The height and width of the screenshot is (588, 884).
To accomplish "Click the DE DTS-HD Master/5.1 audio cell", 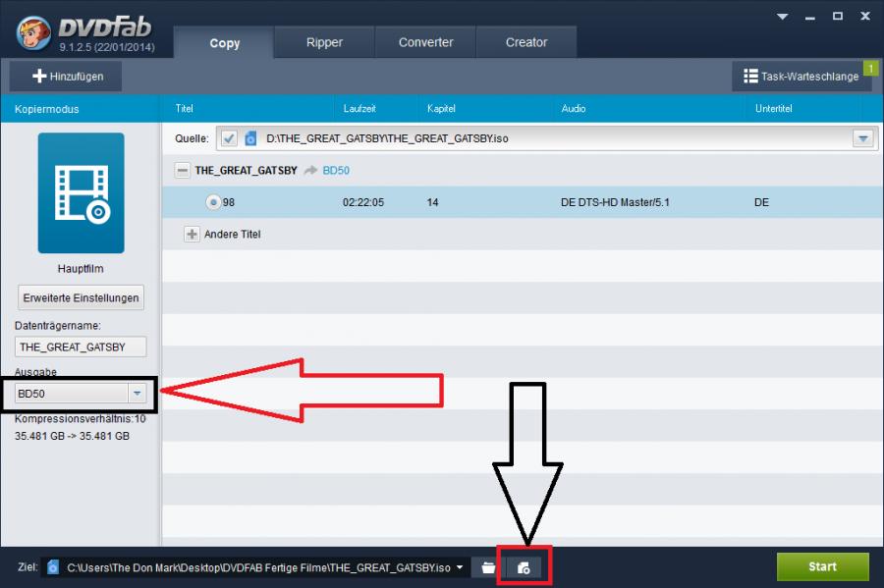I will [x=615, y=202].
